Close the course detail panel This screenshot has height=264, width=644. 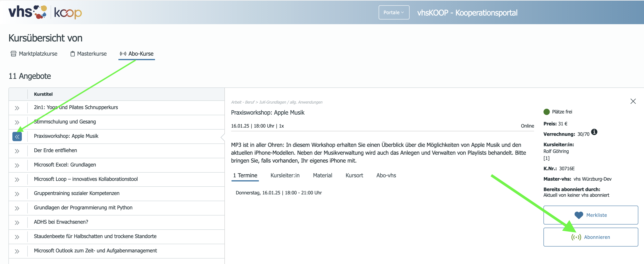633,101
